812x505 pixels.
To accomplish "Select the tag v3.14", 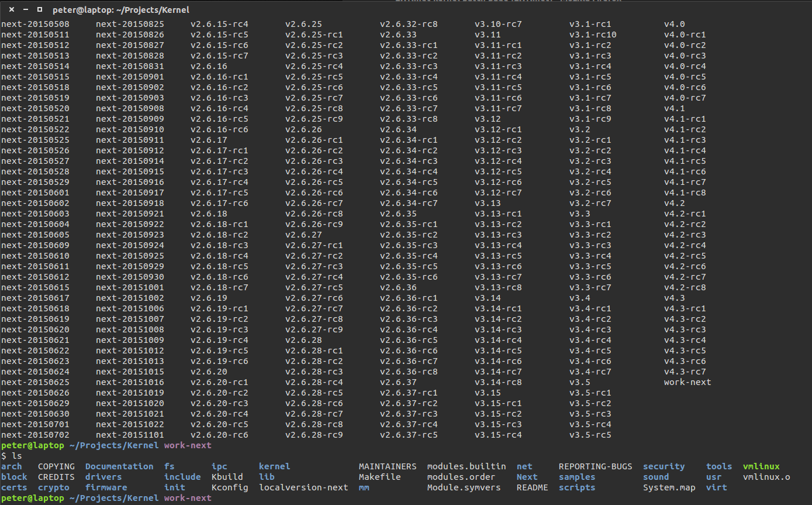I will [x=488, y=298].
